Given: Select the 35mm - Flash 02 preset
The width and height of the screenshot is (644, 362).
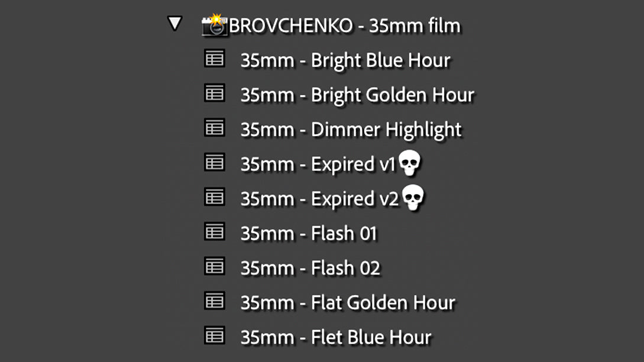Looking at the screenshot, I should [310, 268].
